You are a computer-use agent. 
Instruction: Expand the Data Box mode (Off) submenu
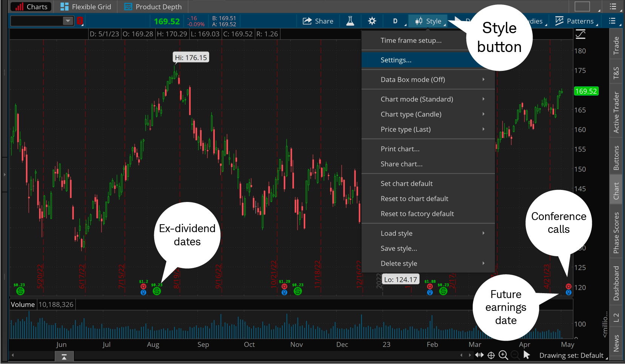pyautogui.click(x=428, y=80)
